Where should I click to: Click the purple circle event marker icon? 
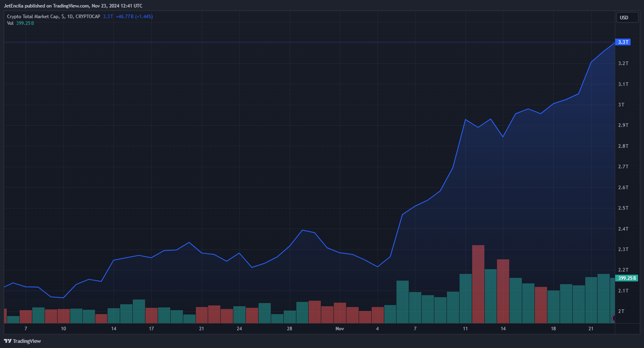[614, 318]
